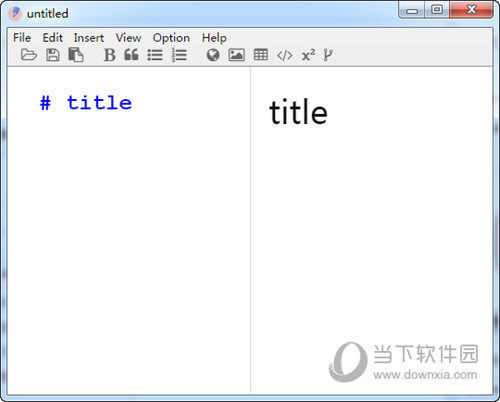Open the View menu
The height and width of the screenshot is (402, 500).
coord(128,38)
